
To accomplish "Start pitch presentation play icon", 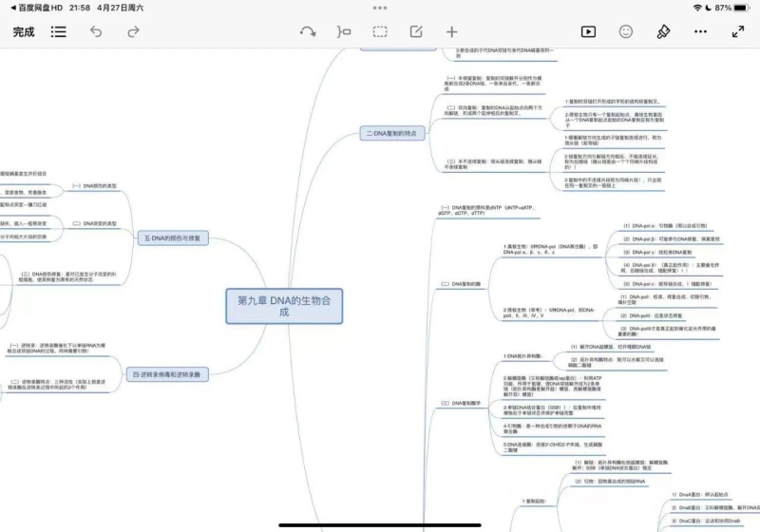I will [588, 32].
